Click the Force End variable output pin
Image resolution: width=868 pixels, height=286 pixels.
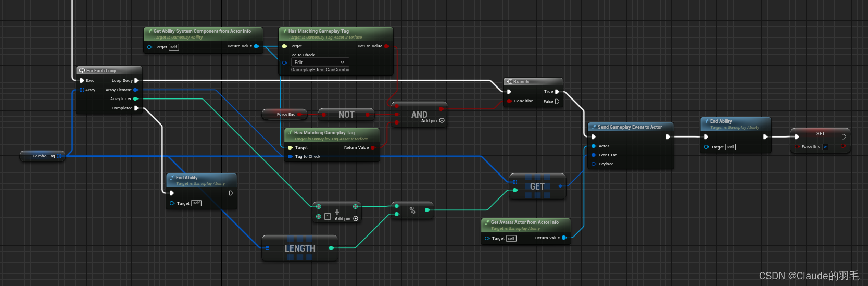[x=300, y=115]
